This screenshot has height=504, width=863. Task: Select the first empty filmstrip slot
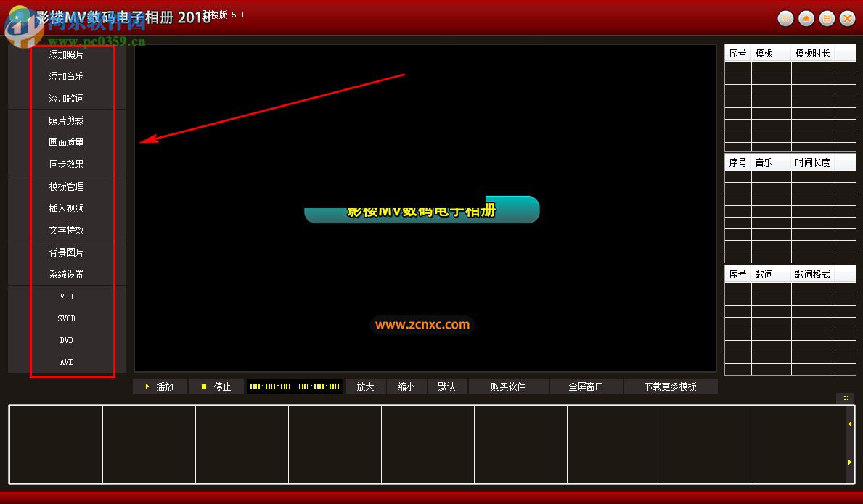[56, 445]
